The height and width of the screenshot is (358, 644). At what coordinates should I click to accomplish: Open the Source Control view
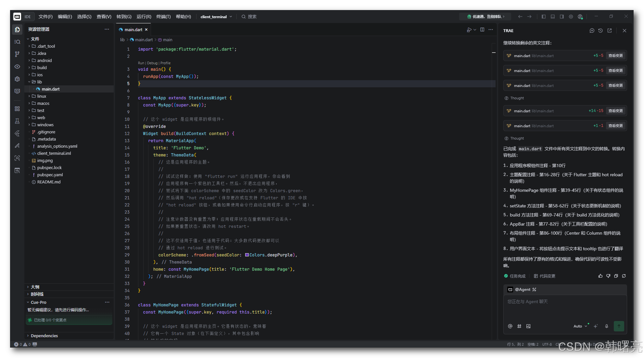pos(17,54)
